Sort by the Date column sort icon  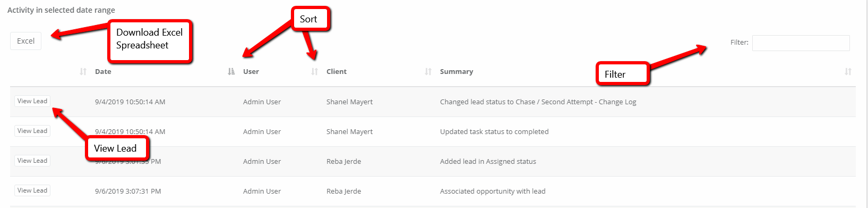[x=231, y=71]
